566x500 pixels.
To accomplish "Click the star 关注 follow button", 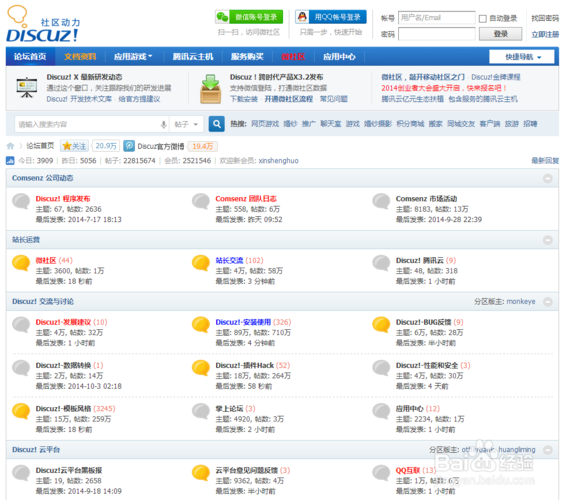I will coord(74,146).
